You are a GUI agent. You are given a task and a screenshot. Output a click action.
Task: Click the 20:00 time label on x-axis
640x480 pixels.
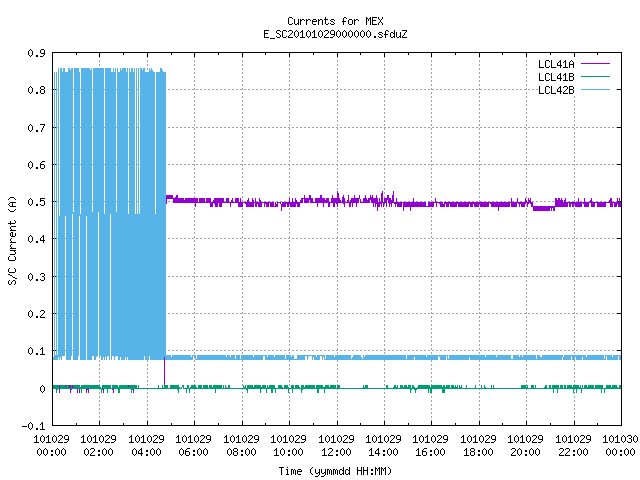click(525, 452)
